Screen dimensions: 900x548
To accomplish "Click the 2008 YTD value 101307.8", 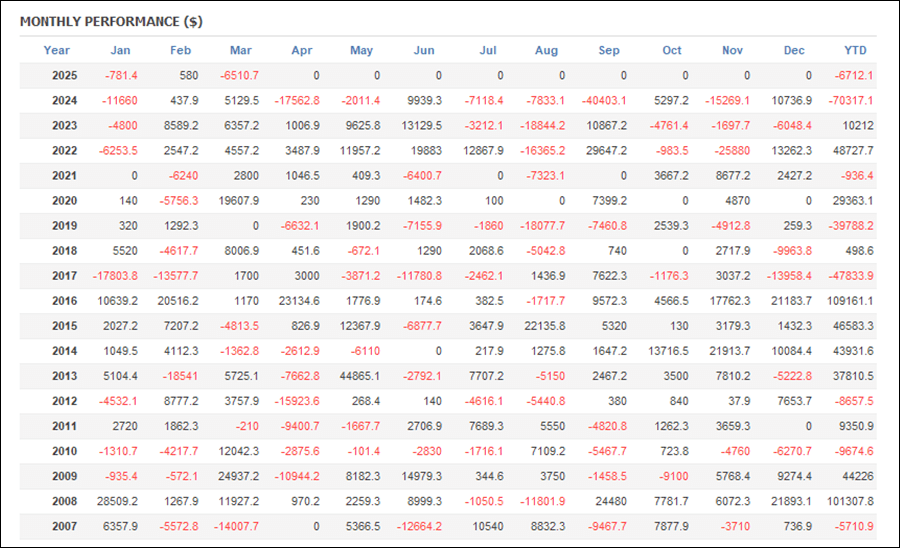I will [x=850, y=502].
